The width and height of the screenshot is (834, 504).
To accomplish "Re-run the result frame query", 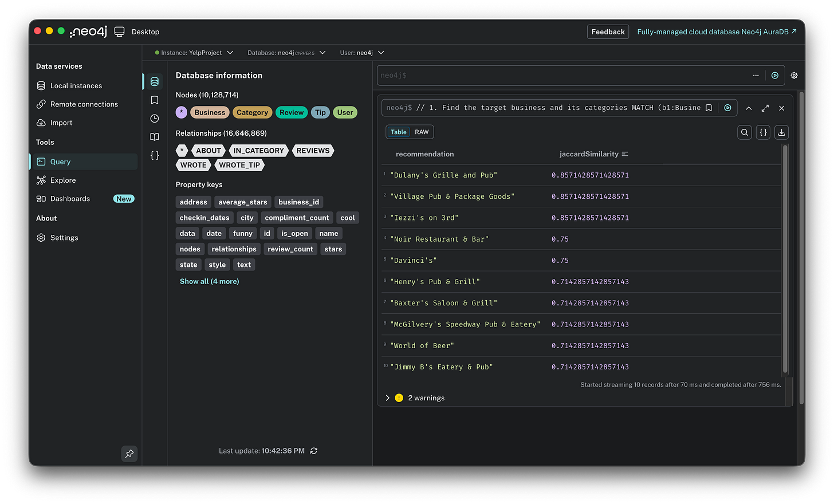I will coord(727,108).
